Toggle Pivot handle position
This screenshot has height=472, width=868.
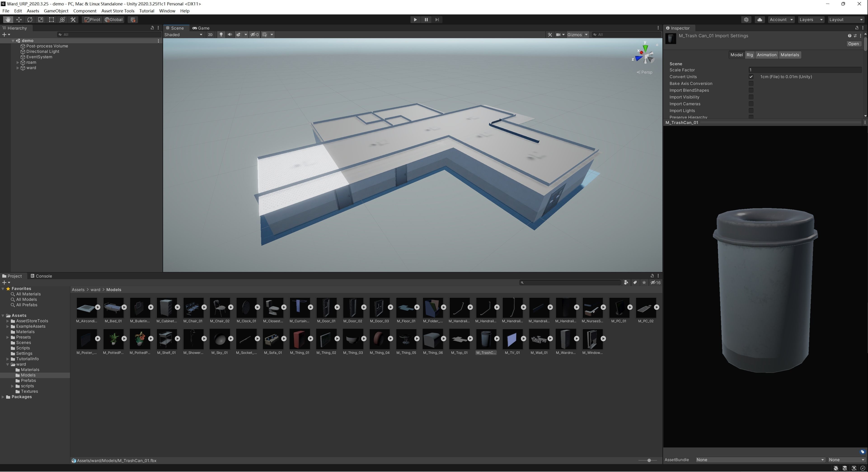[x=92, y=20]
